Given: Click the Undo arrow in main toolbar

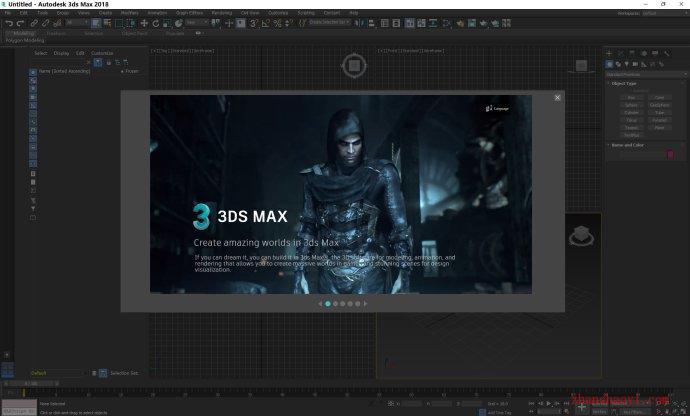Looking at the screenshot, I should point(9,23).
